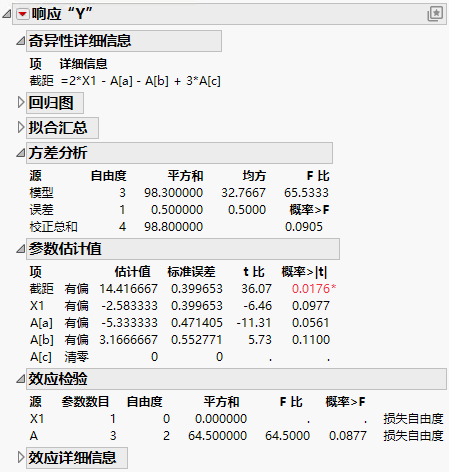Click the p-value 0.0877 for effect A
Screen dimensions: 449x472
[348, 436]
